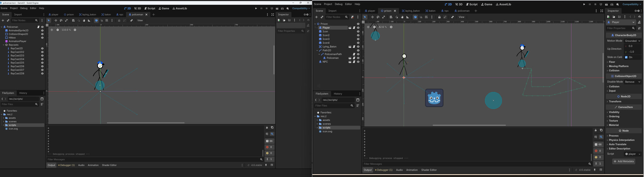Click zoom in button beside 82.6 %
Viewport: 644px width, 177px height.
coord(391,27)
